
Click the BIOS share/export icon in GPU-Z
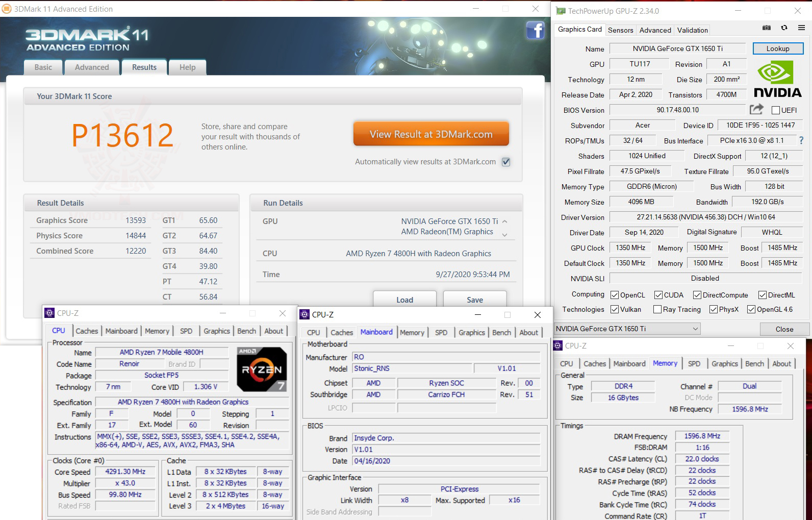(756, 109)
